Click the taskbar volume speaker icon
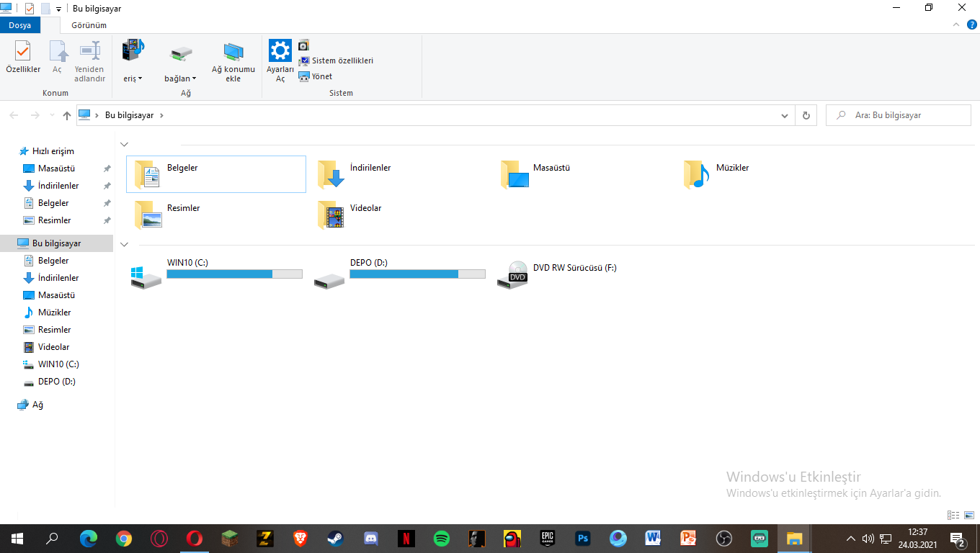The image size is (980, 553). point(868,539)
